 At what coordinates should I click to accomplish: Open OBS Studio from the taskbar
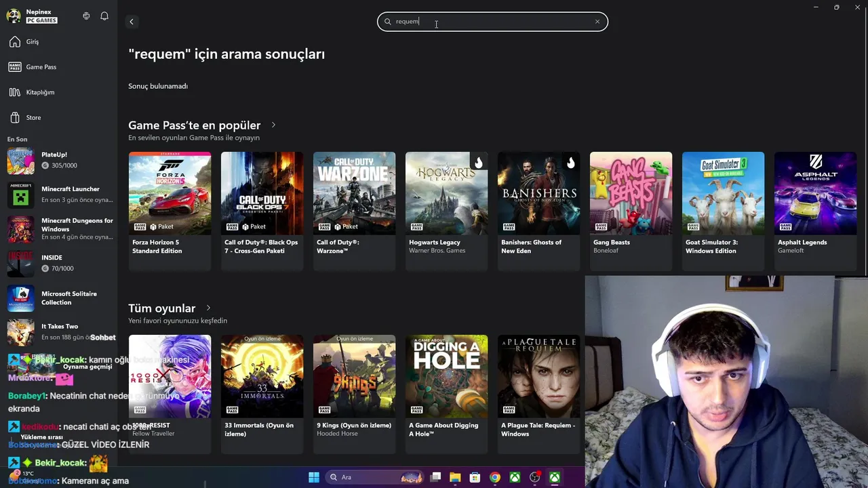pos(535,477)
